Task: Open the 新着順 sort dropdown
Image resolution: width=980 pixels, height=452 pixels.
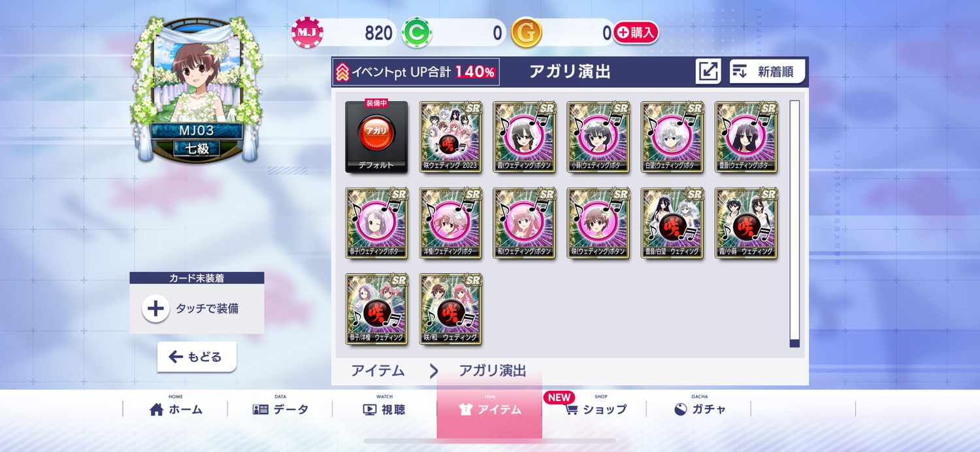Action: click(767, 72)
